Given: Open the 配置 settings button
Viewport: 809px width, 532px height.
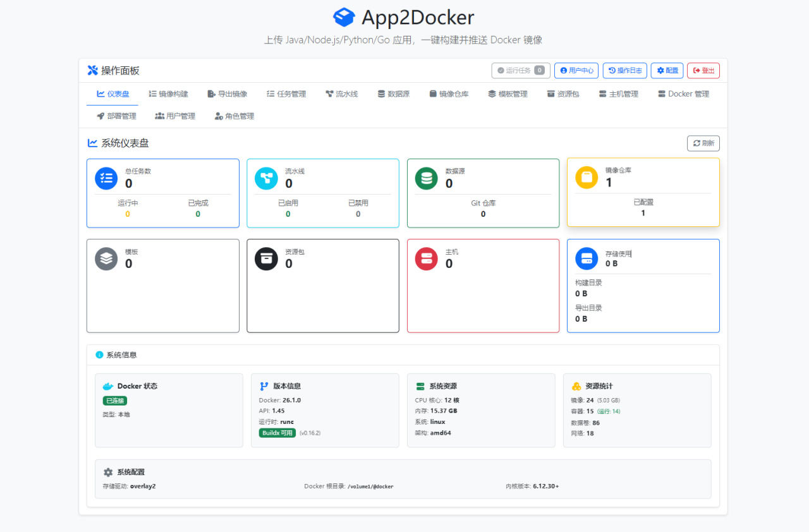Looking at the screenshot, I should point(667,71).
